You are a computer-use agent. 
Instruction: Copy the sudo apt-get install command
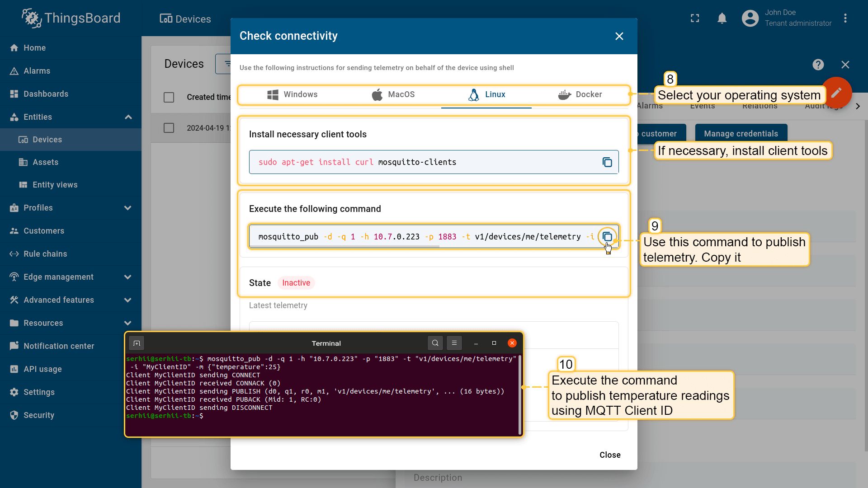pyautogui.click(x=607, y=162)
